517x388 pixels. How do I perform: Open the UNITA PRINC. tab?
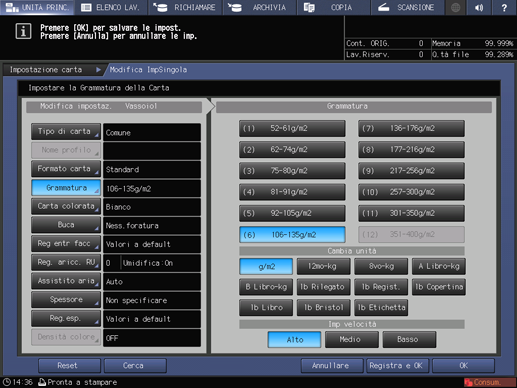click(37, 7)
